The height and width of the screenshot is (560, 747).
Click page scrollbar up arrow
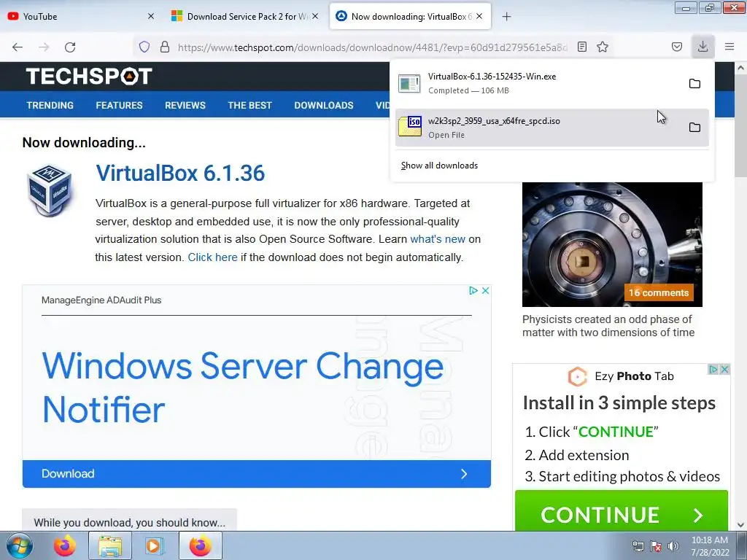click(x=741, y=68)
